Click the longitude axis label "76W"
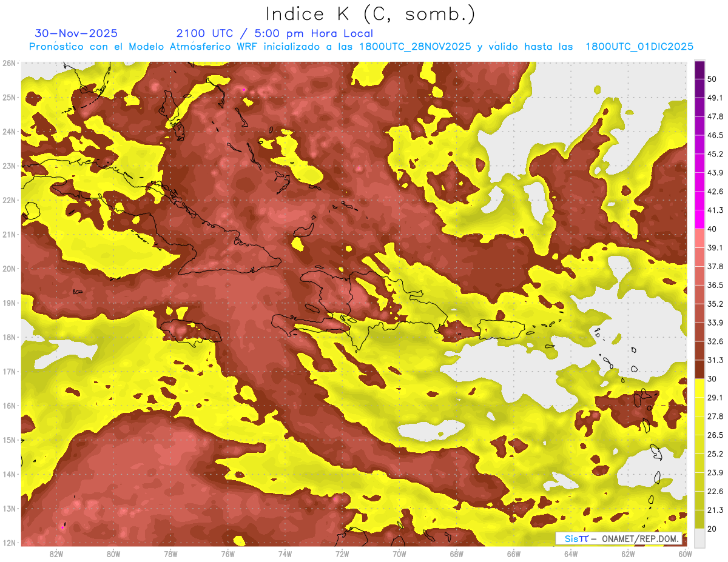 pyautogui.click(x=227, y=554)
